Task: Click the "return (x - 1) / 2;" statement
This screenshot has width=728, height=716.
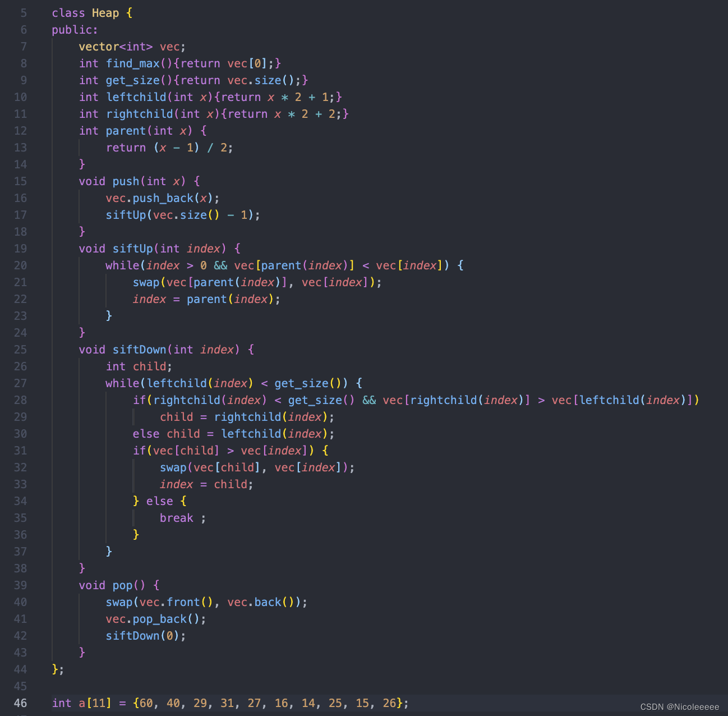Action: point(169,148)
